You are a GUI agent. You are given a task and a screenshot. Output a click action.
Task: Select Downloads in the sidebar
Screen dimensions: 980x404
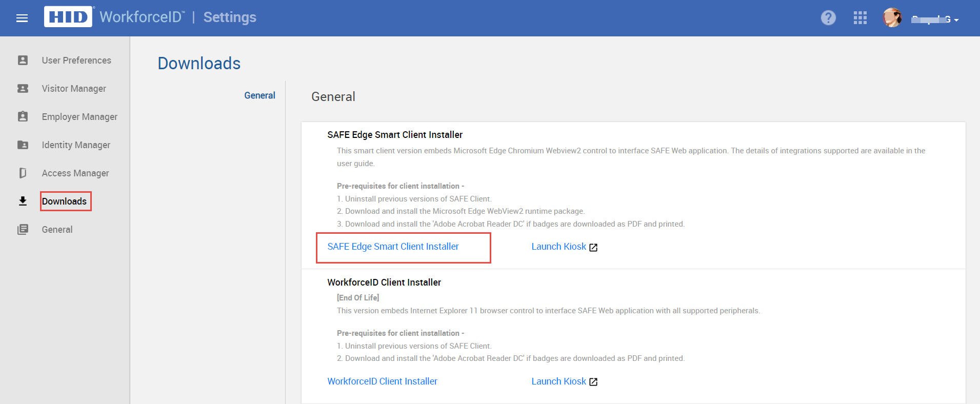click(x=64, y=201)
